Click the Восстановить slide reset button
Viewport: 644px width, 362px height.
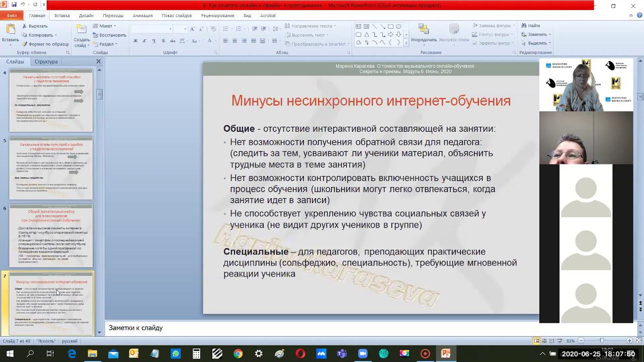coord(110,35)
